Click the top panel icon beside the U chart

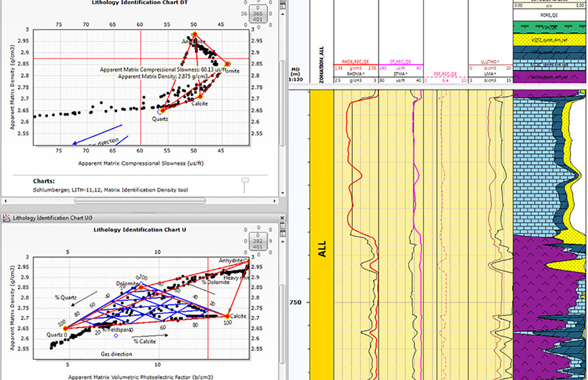point(283,225)
